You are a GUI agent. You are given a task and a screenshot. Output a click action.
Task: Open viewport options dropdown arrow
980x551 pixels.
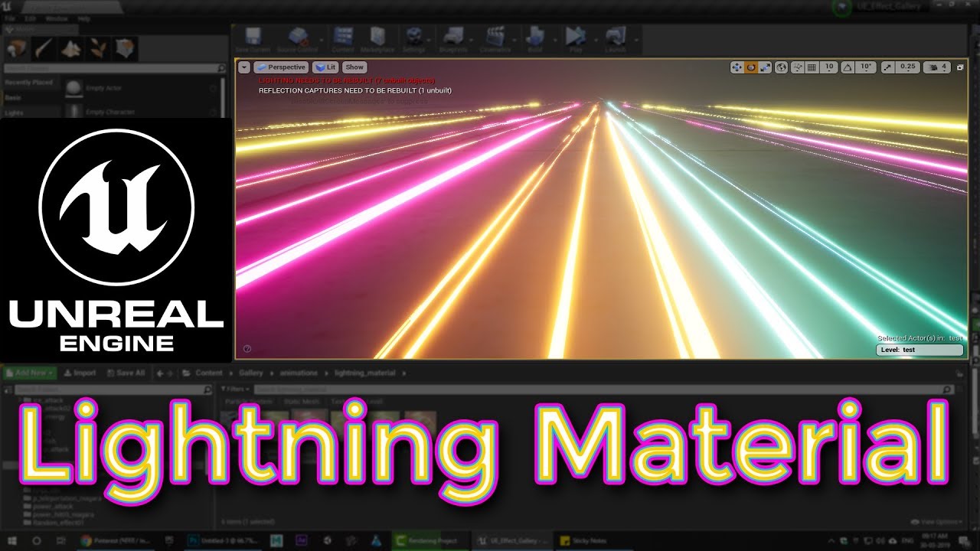244,67
